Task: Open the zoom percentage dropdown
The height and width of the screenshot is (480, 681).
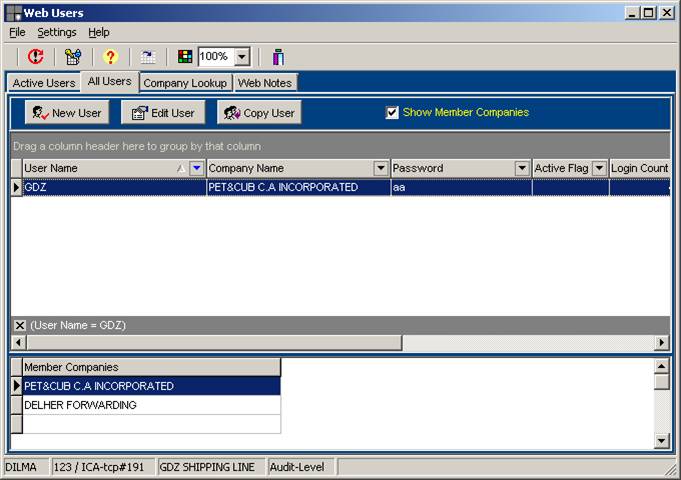Action: 241,57
